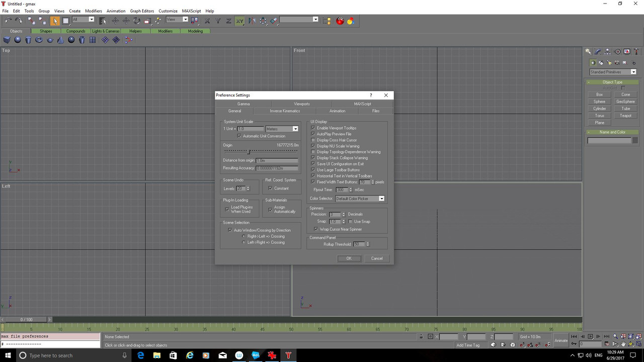Select Left->Right => Crossing radio option
Image resolution: width=644 pixels, height=362 pixels.
(244, 242)
